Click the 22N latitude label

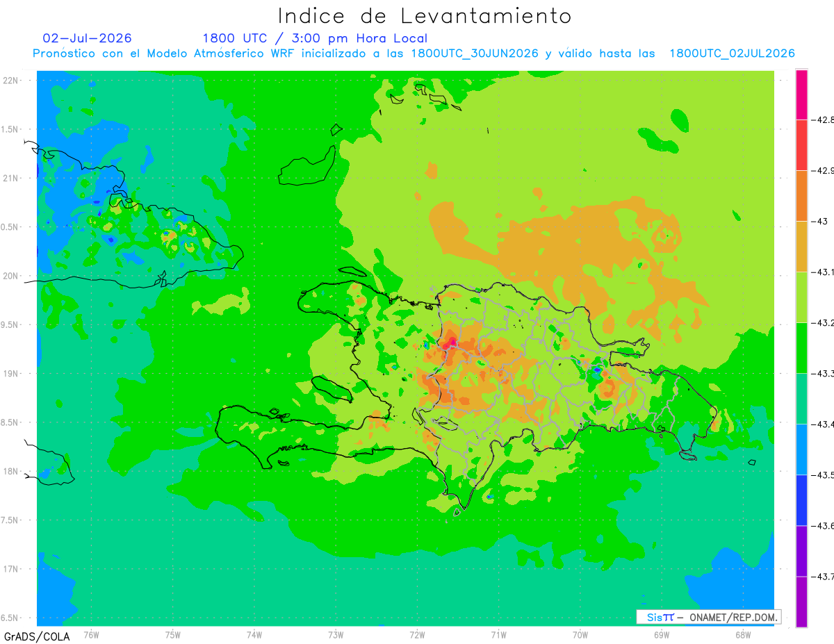click(x=11, y=81)
